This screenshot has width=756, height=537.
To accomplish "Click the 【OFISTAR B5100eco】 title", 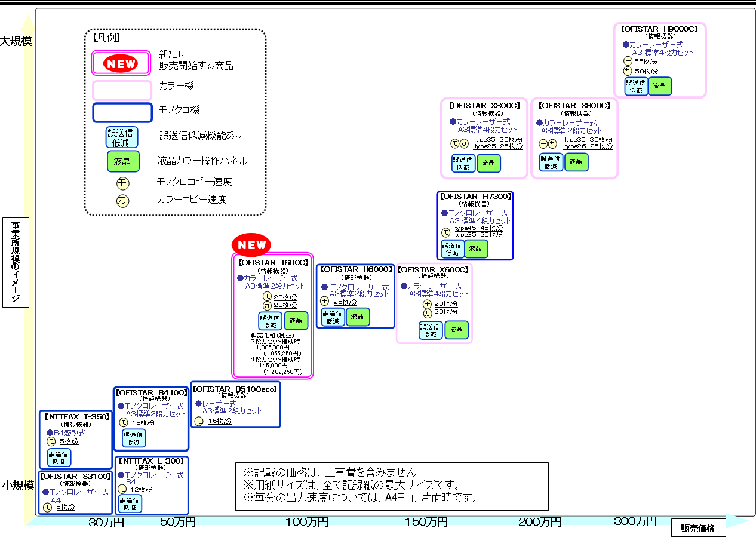I will 235,389.
